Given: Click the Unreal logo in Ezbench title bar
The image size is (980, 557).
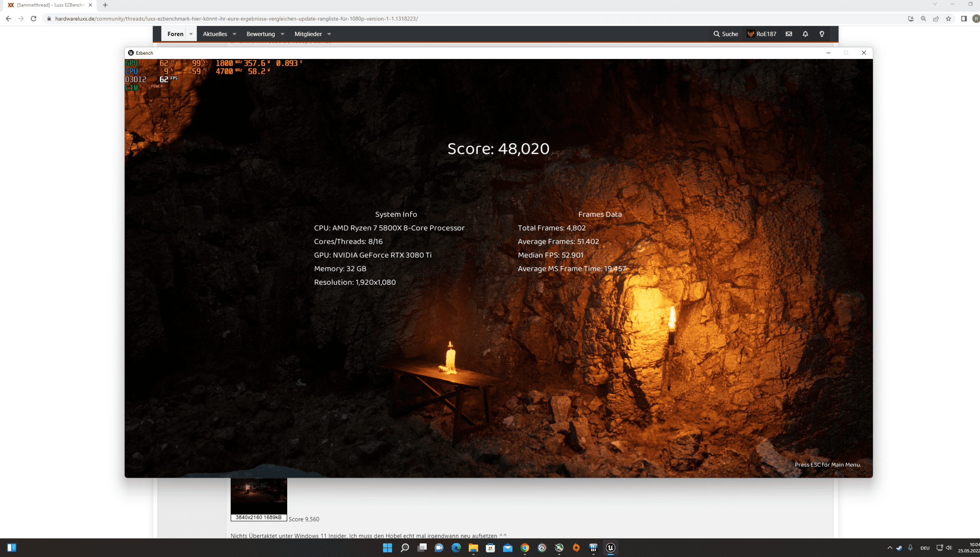Looking at the screenshot, I should pos(131,53).
